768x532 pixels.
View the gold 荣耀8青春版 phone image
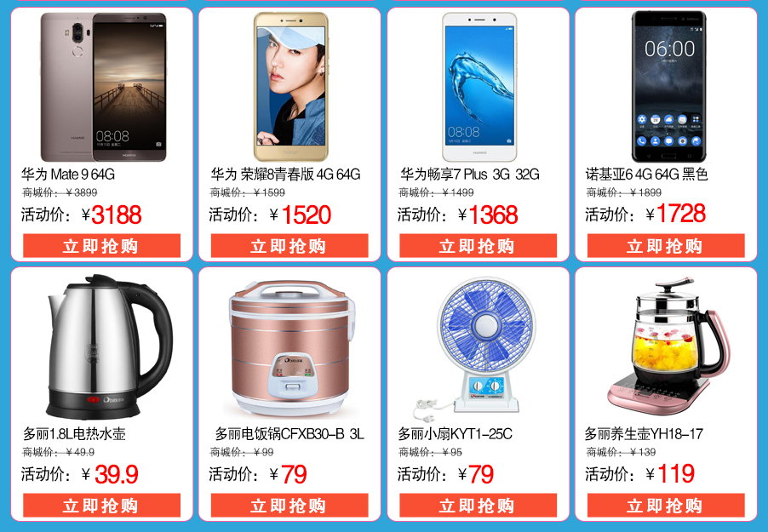coord(291,87)
